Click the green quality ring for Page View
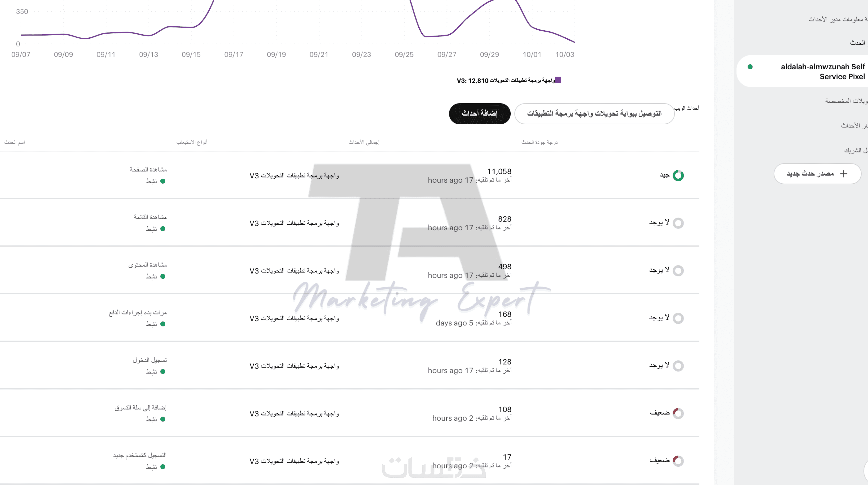 point(678,175)
